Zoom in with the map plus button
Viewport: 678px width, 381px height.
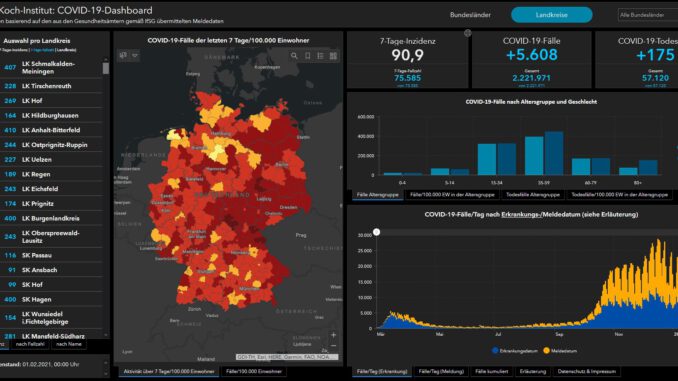pos(333,335)
